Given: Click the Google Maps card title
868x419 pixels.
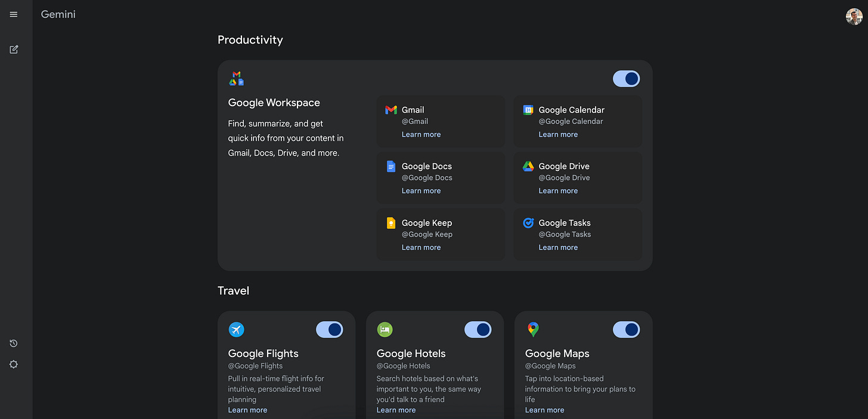Looking at the screenshot, I should 557,354.
